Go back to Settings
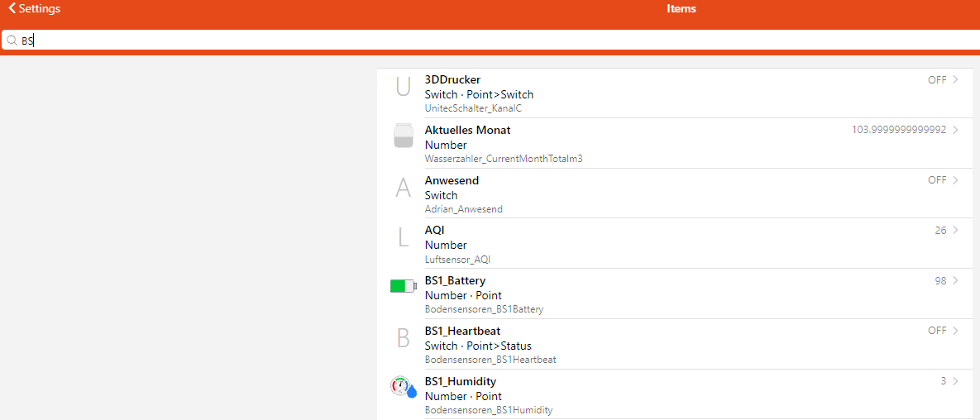This screenshot has width=980, height=420. point(34,9)
